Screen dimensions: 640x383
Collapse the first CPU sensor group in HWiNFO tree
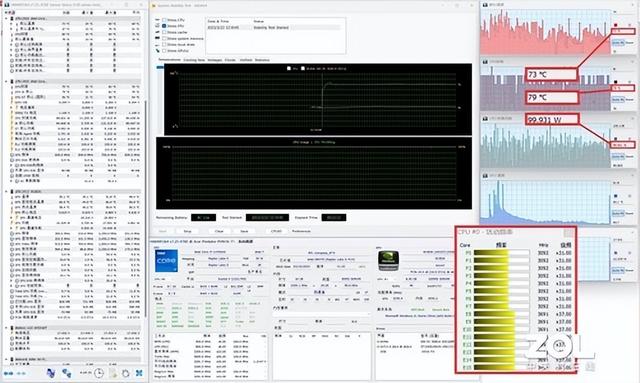click(6, 18)
